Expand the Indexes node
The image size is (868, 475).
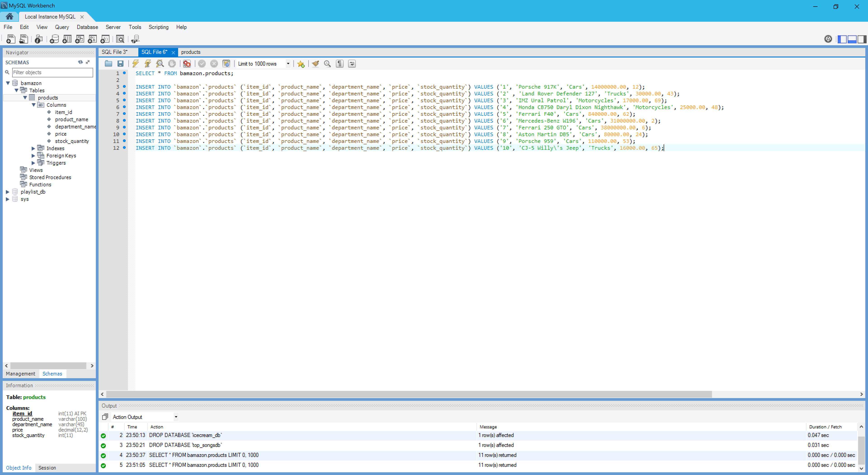33,148
